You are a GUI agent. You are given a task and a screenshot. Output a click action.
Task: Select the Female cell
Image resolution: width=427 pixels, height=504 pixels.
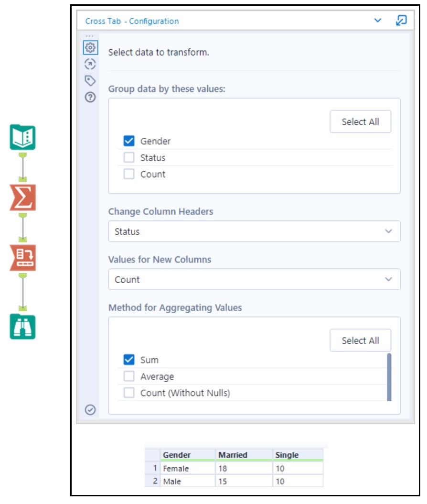(188, 468)
